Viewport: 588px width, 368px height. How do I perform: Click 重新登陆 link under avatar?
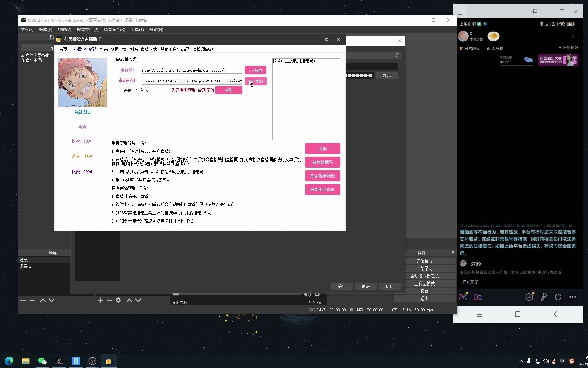pyautogui.click(x=82, y=112)
